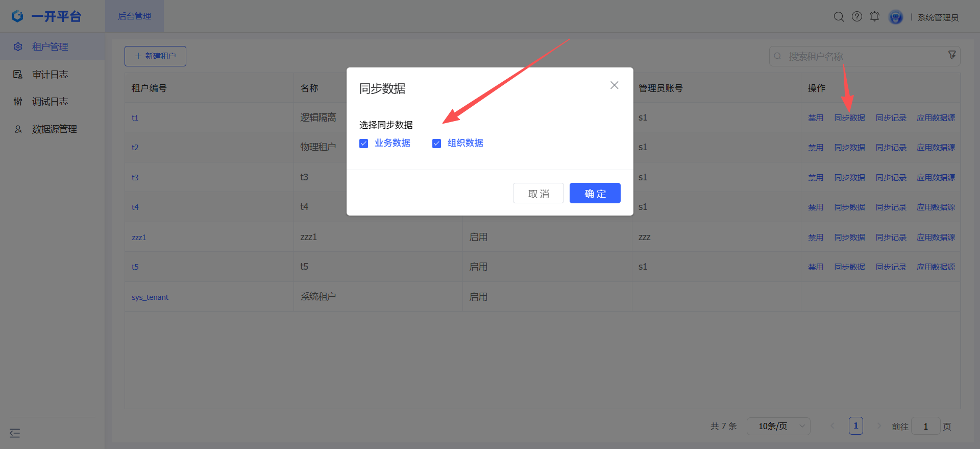This screenshot has height=449, width=980.
Task: Click the zzz administrator account cell
Action: coord(645,237)
